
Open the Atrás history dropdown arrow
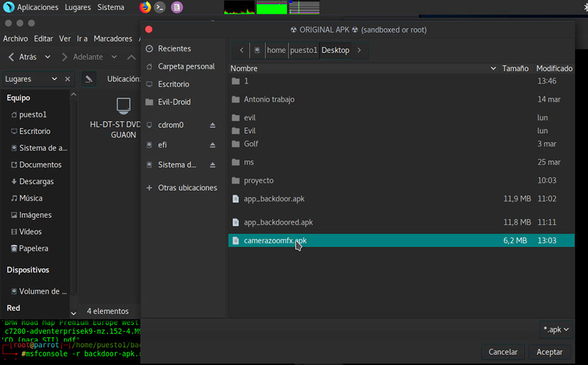click(48, 57)
